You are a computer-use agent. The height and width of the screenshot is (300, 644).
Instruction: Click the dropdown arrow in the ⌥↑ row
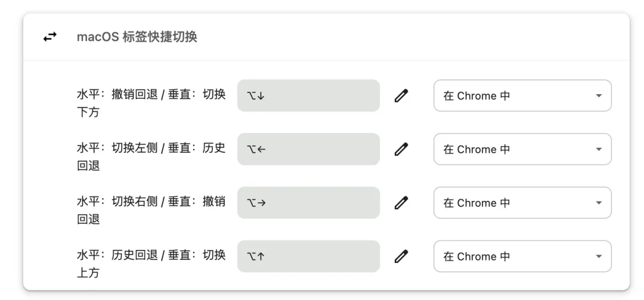[x=599, y=257]
